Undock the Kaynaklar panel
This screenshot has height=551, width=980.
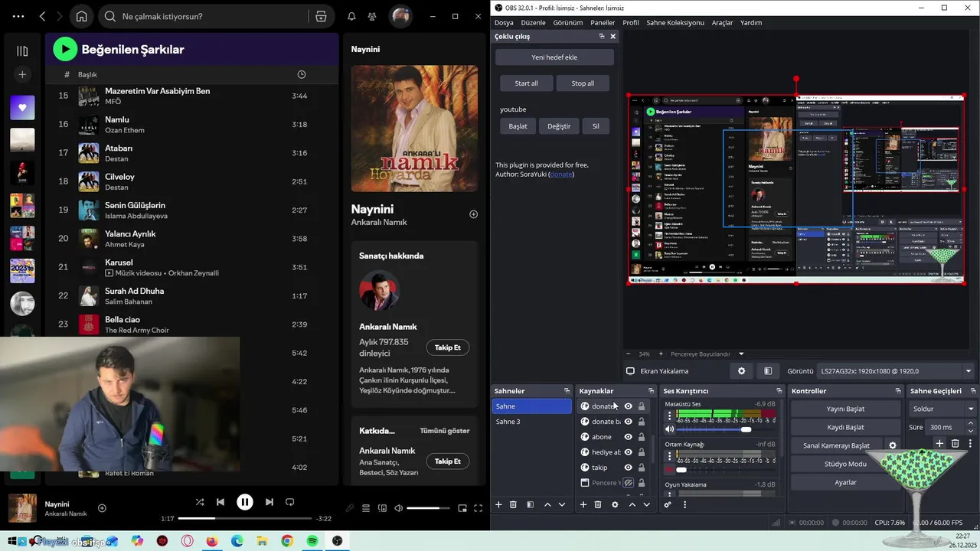coord(651,391)
